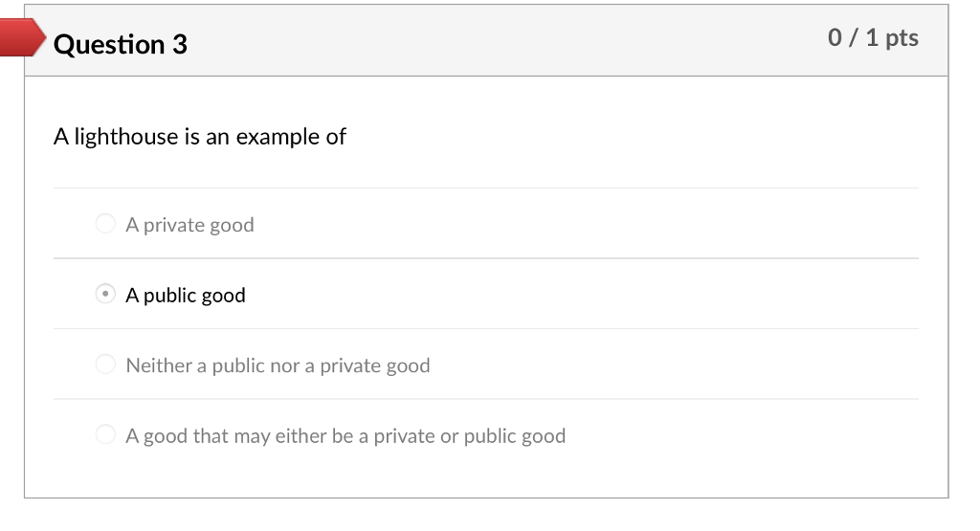Pick the "either be a private or public good" radio
This screenshot has height=531, width=980.
(x=105, y=435)
